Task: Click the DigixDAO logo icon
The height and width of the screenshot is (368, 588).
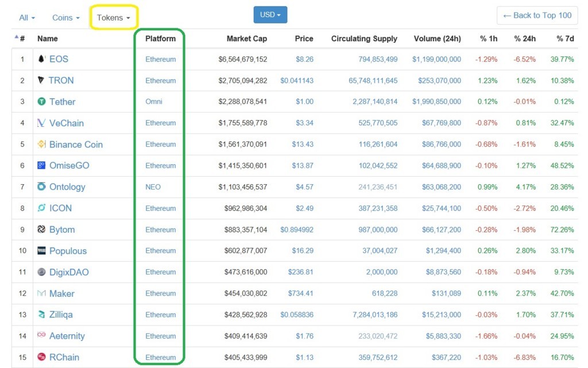Action: 41,272
